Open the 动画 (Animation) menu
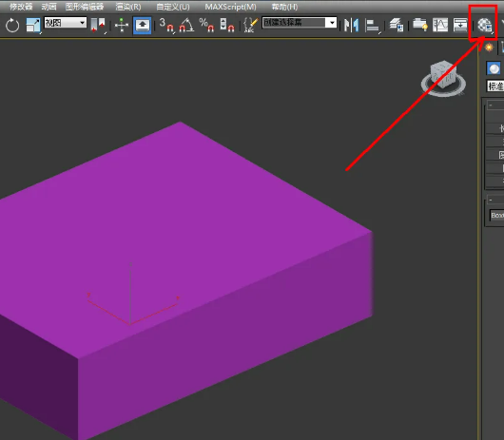 [48, 7]
